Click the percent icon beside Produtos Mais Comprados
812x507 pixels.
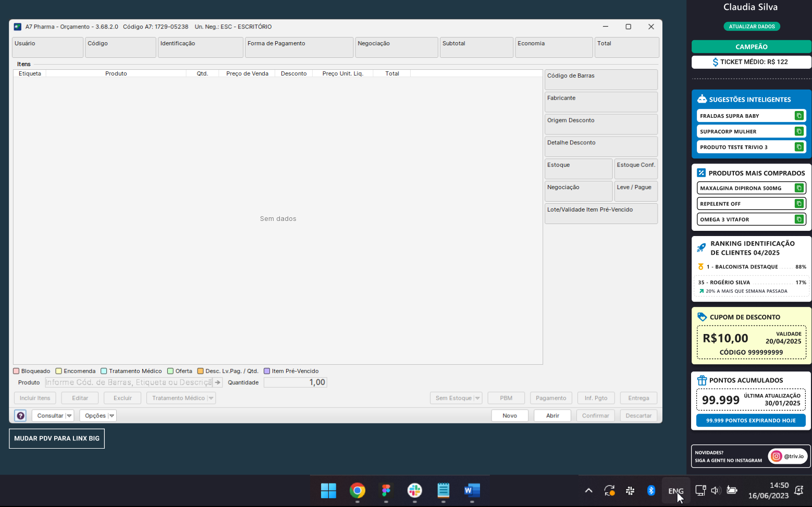702,173
